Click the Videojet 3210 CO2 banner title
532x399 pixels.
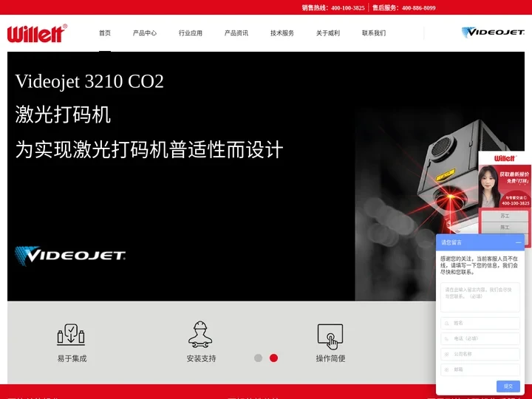[89, 81]
